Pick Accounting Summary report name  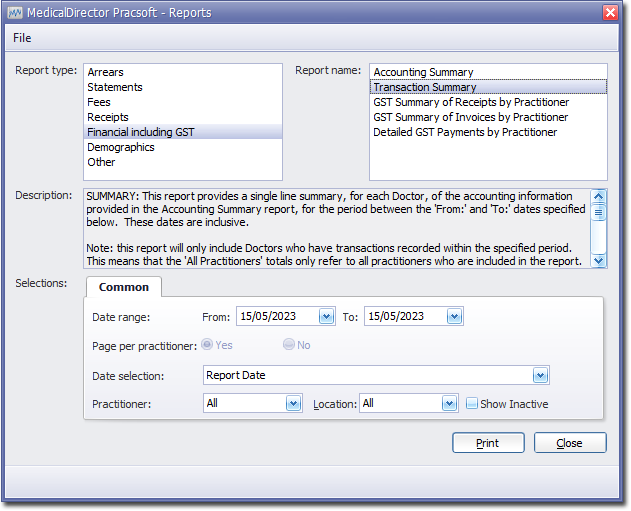coord(423,72)
